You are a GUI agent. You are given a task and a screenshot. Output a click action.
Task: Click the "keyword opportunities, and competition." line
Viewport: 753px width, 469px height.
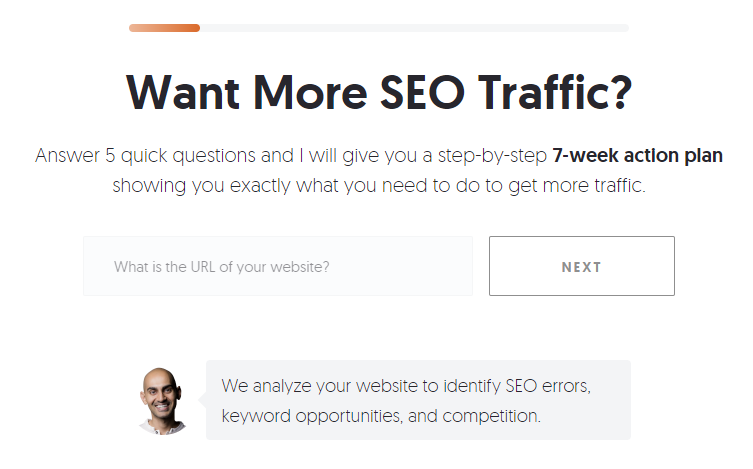pos(381,416)
